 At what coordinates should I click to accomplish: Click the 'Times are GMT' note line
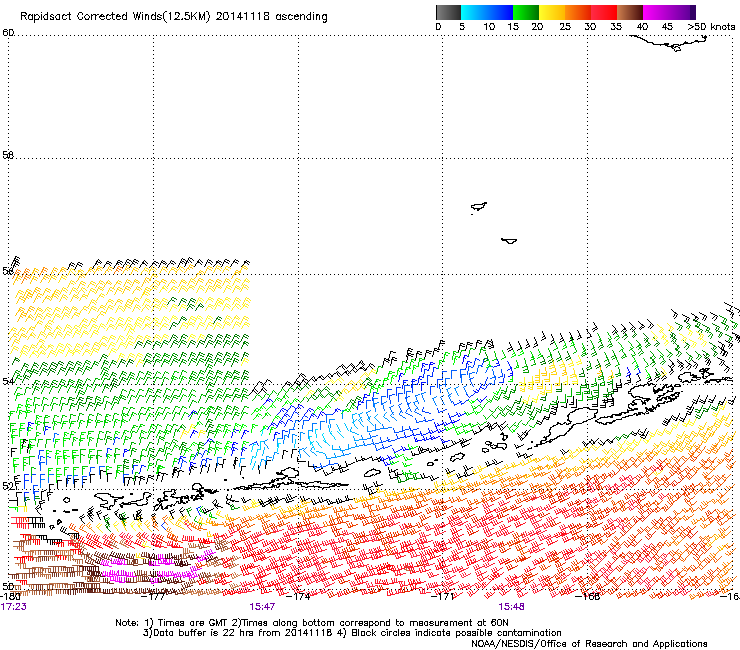point(312,623)
